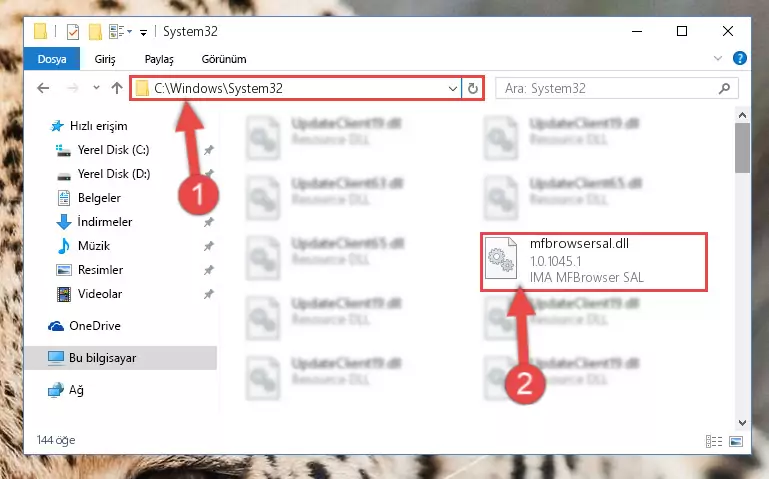Select mfbrowsersal.dll file
This screenshot has height=479, width=769.
click(593, 261)
